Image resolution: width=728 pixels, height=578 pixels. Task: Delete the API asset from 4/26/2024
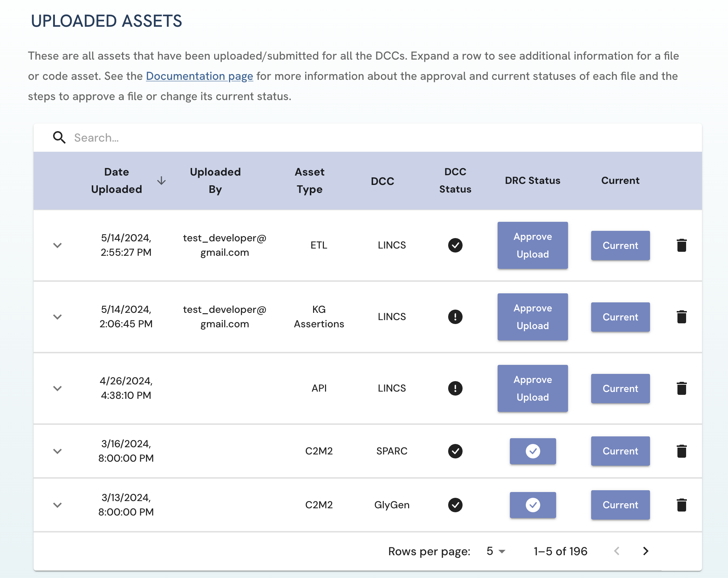[681, 388]
